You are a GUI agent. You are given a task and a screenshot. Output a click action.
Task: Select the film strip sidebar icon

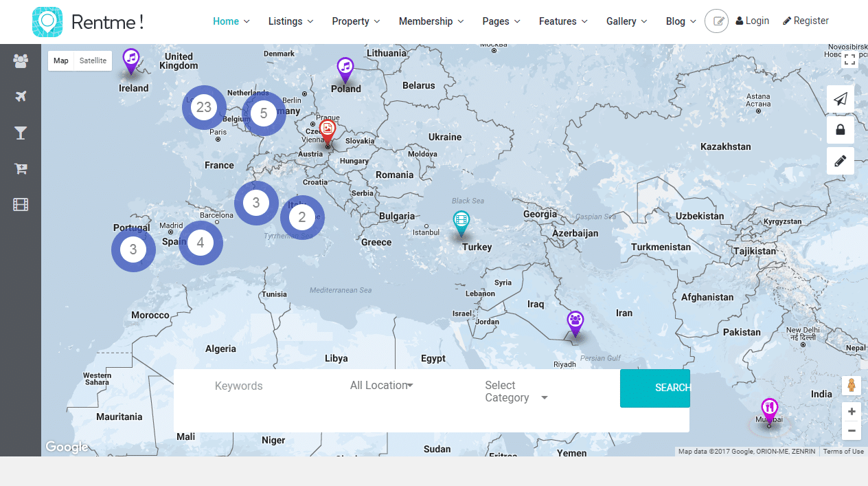tap(21, 204)
